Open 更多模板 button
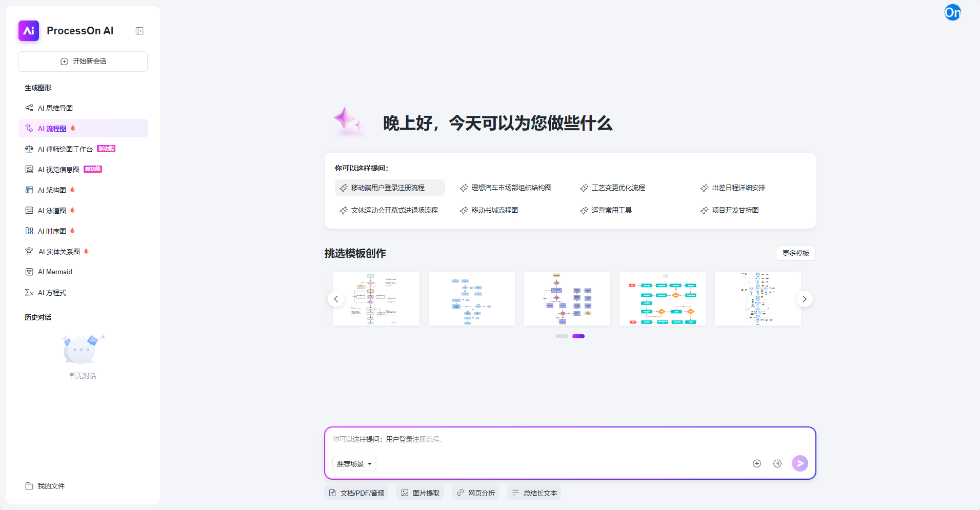This screenshot has height=510, width=980. pos(796,253)
